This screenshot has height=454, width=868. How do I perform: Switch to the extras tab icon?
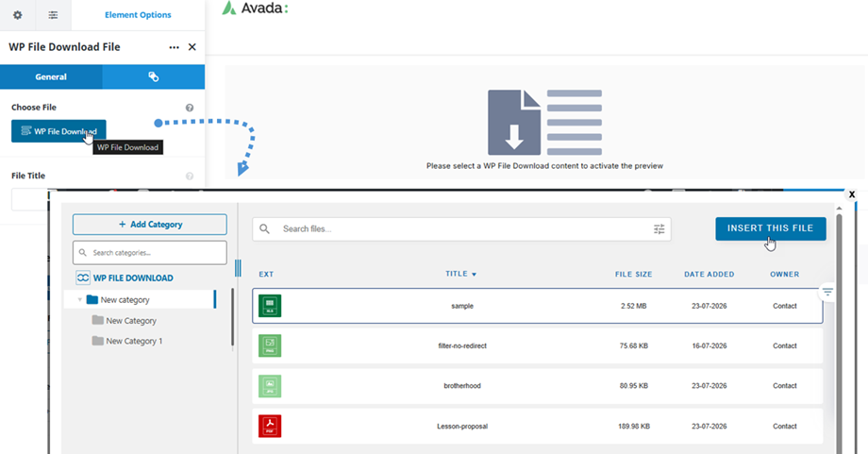pyautogui.click(x=154, y=77)
